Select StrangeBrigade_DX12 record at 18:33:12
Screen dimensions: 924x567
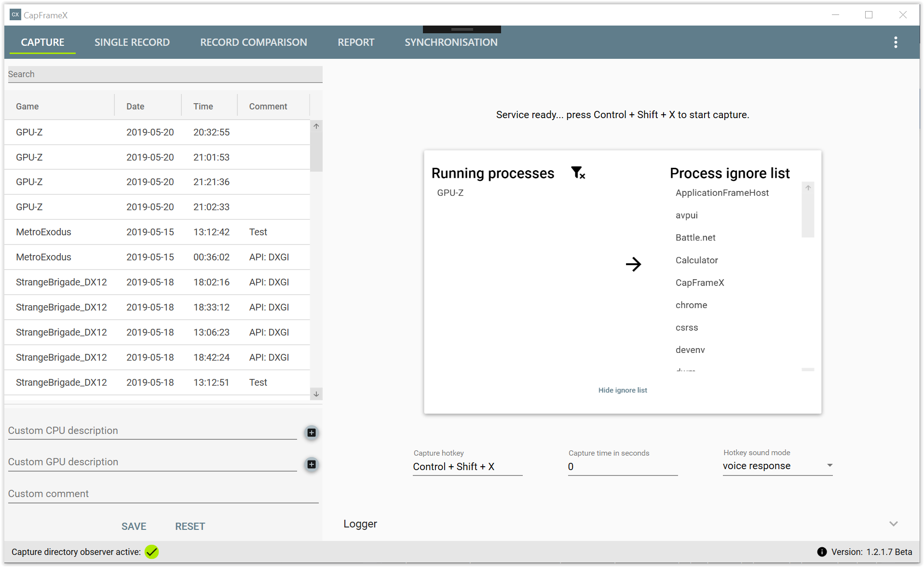(x=157, y=307)
